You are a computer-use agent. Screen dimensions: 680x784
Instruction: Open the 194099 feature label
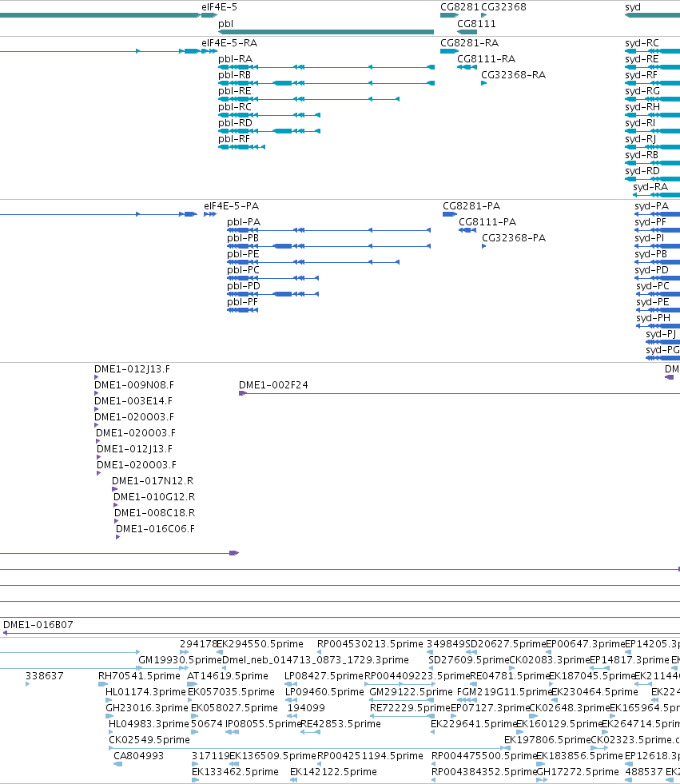pyautogui.click(x=306, y=708)
